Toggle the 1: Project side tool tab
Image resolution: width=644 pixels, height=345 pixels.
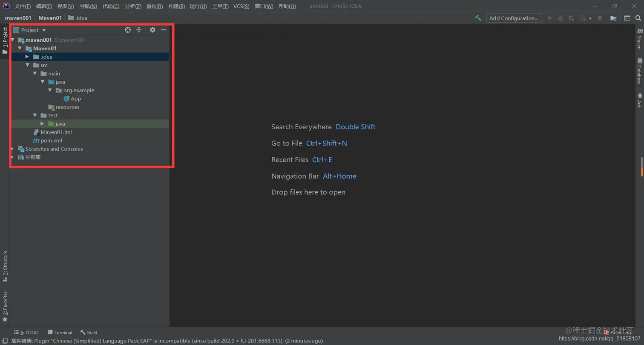tap(5, 40)
